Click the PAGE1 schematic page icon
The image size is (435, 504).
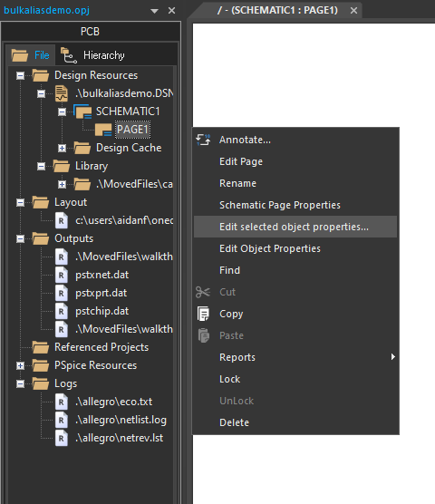103,130
